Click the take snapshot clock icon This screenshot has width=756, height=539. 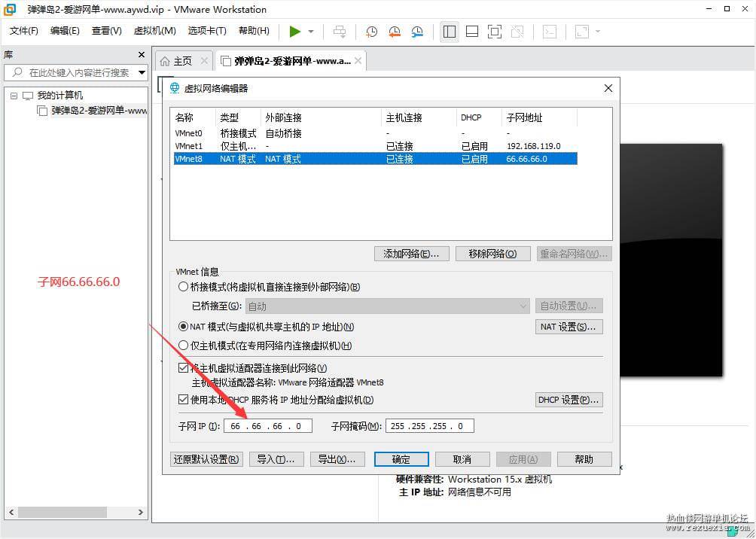click(371, 32)
